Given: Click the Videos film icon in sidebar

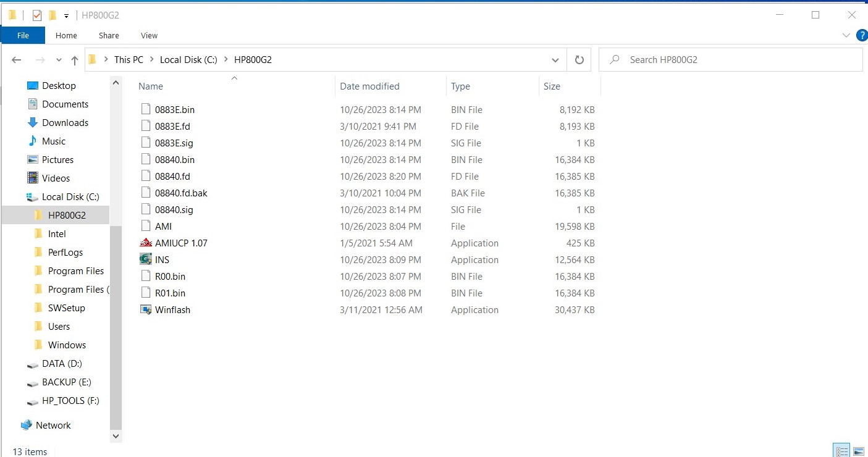Looking at the screenshot, I should [33, 178].
